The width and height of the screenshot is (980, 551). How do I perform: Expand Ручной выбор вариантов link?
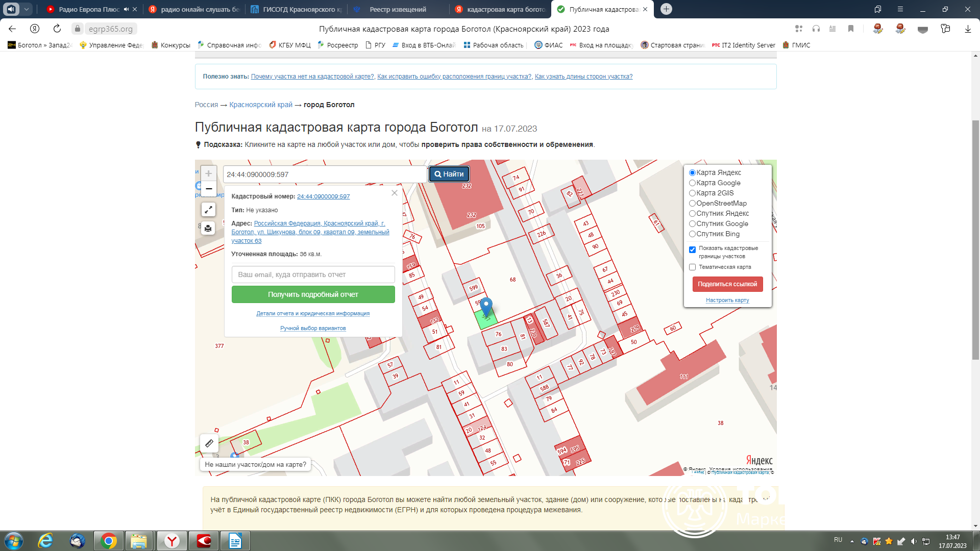pyautogui.click(x=313, y=328)
